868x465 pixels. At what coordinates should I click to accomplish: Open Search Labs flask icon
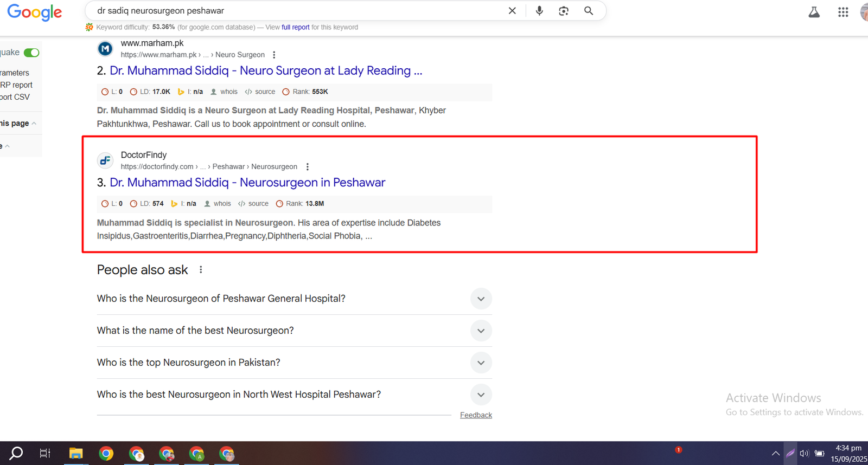814,12
